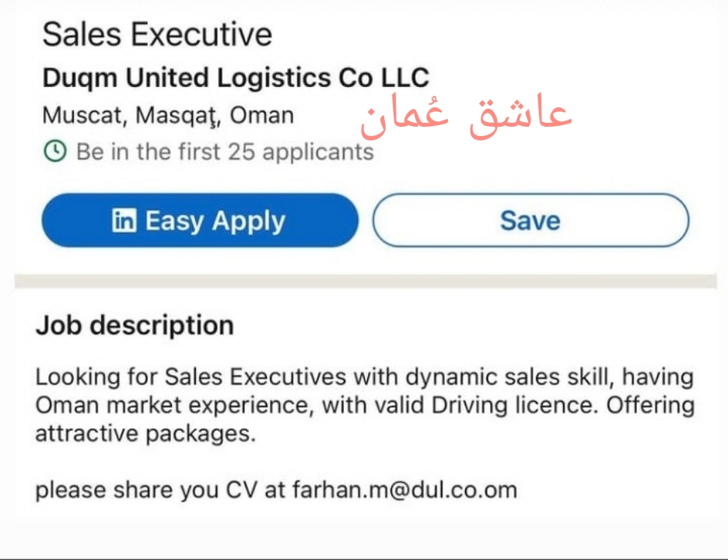
Task: Click the Muscat, Masqat, Oman location
Action: (168, 115)
